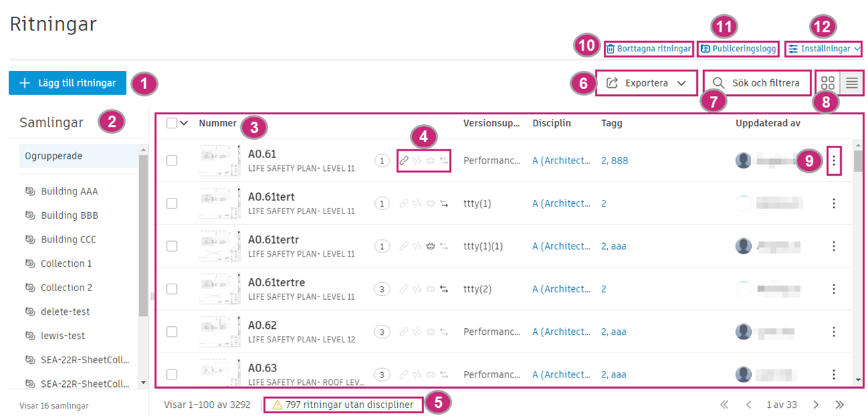Open three-dot menu for sheet A0.63
868x416 pixels.
pyautogui.click(x=834, y=375)
